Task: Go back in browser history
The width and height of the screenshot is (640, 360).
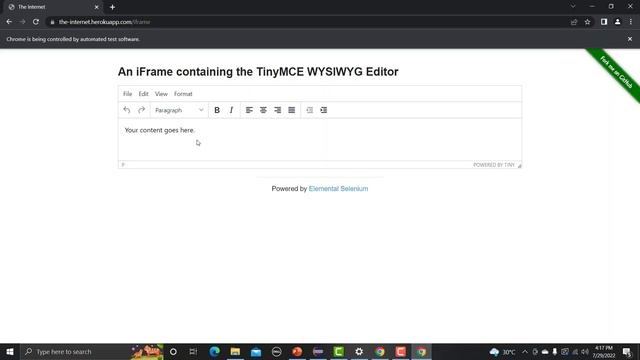Action: pyautogui.click(x=9, y=22)
